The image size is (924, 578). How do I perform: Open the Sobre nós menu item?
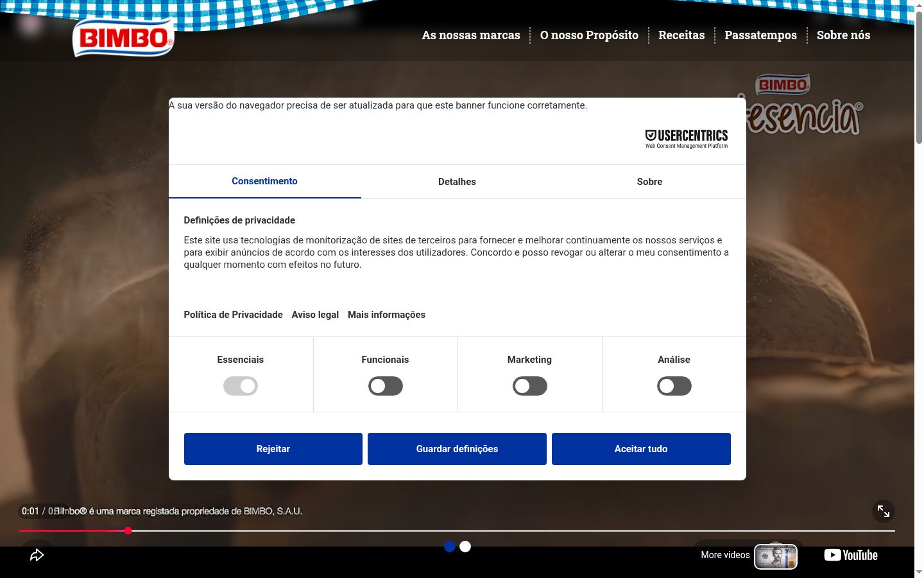[843, 35]
